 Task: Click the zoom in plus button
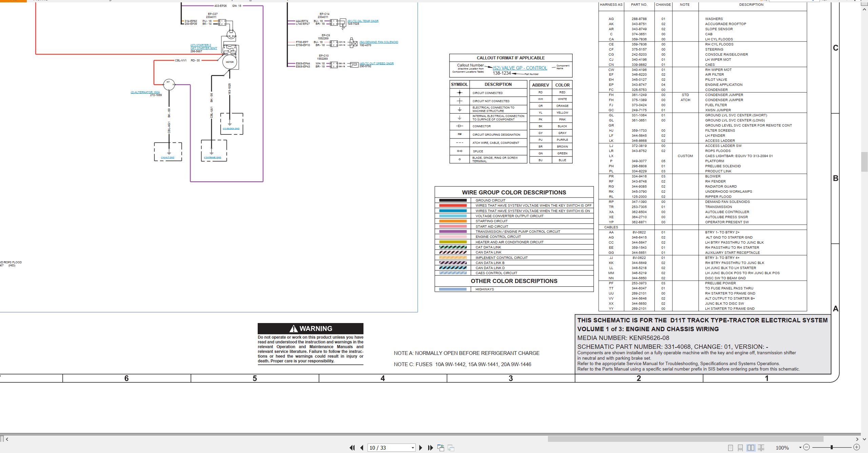point(856,447)
